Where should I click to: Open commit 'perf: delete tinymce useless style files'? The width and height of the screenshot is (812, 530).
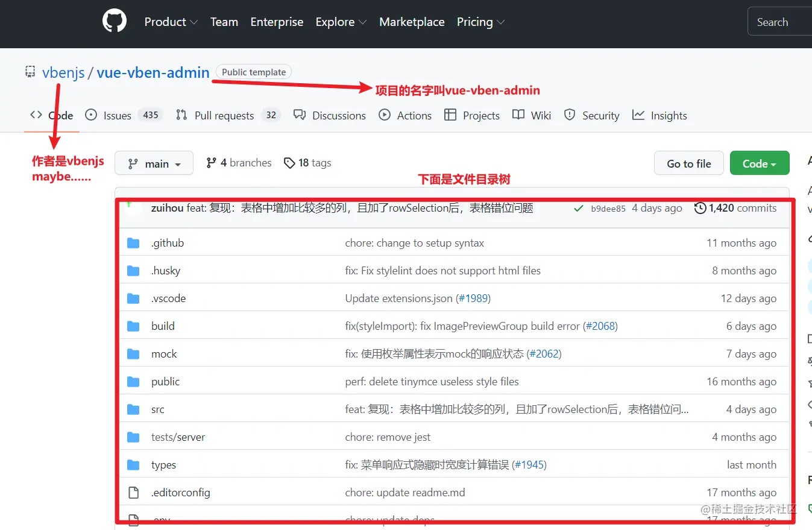coord(432,382)
